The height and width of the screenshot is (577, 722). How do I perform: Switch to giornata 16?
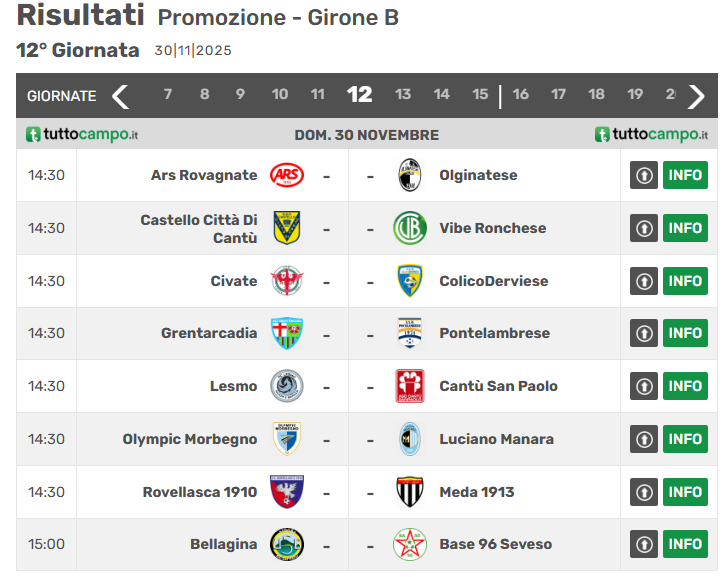[x=520, y=95]
